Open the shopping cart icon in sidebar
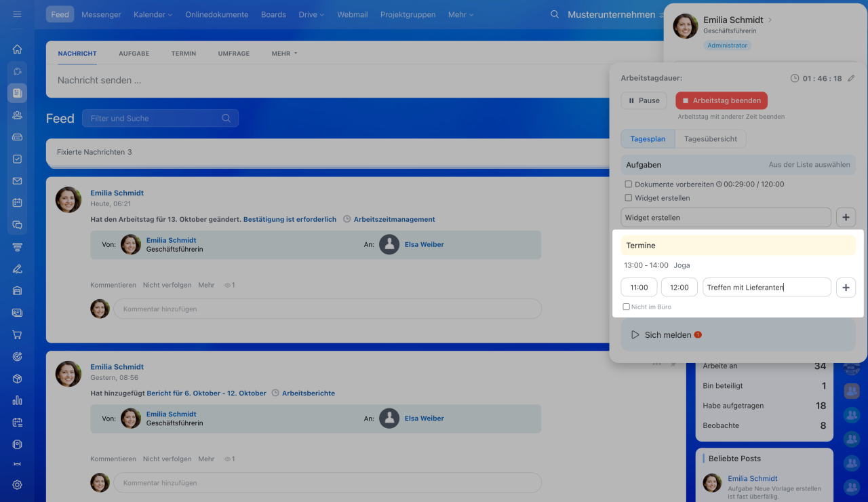This screenshot has width=868, height=502. [x=17, y=334]
